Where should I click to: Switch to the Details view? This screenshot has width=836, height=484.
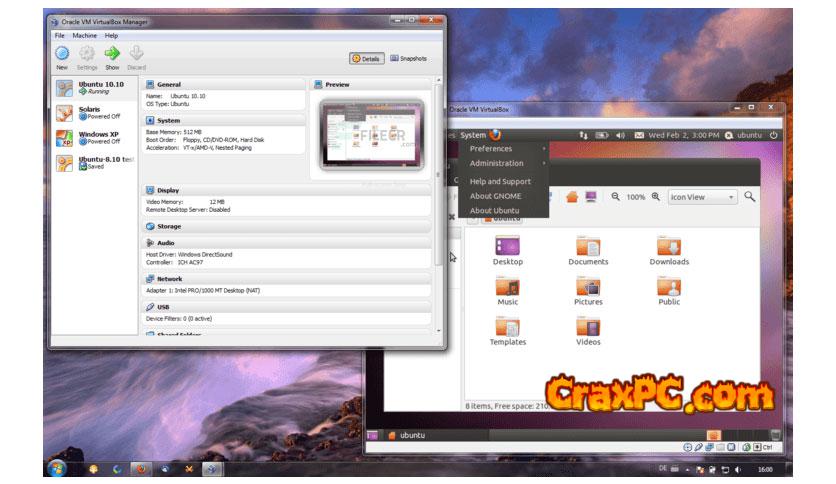coord(367,59)
